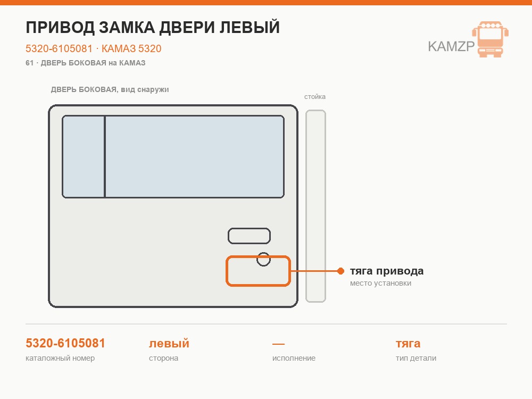Click the subtitle 5320-6105081 · КАМАЗ 5320
532x399 pixels.
[93, 48]
